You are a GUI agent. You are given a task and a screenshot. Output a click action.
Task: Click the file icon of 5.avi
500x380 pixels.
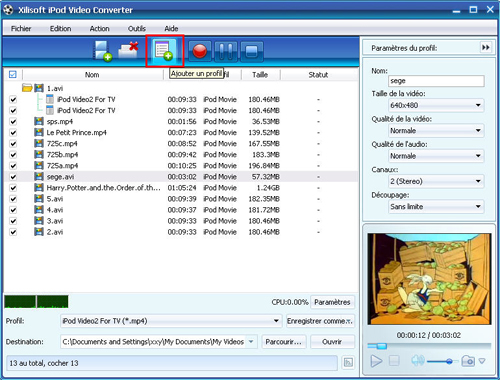point(39,199)
